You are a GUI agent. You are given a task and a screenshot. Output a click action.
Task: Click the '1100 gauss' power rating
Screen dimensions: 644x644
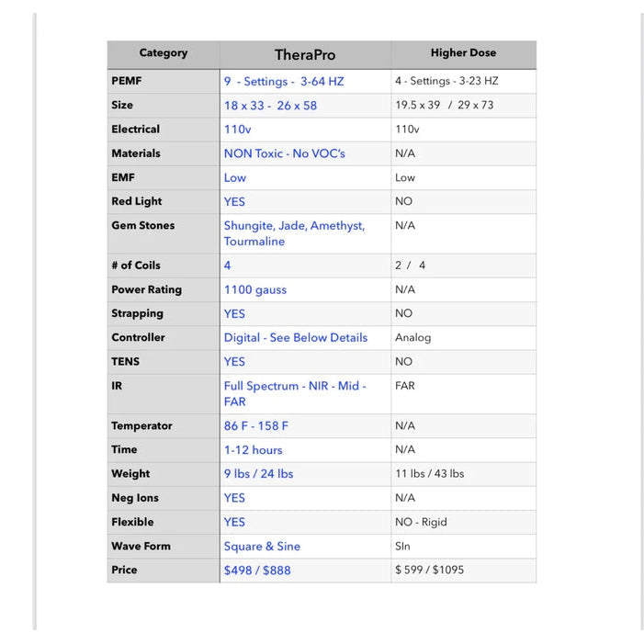coord(255,289)
